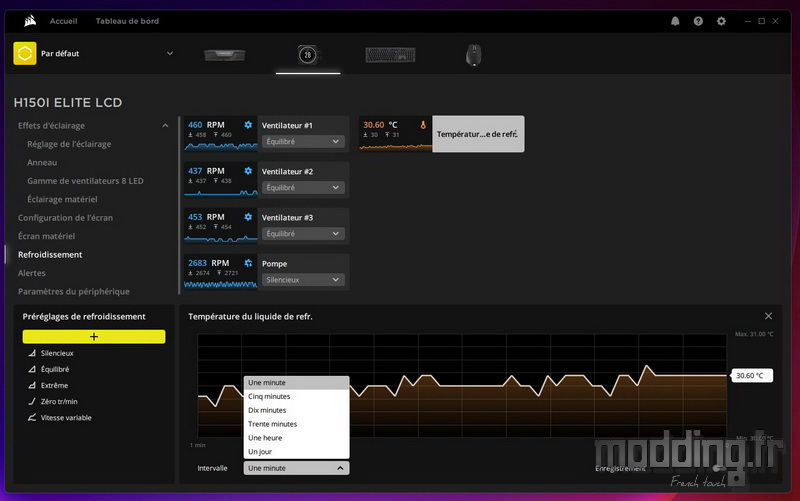This screenshot has height=501, width=800.
Task: Open Ventilateur #2 Équilibré dropdown
Action: [303, 187]
